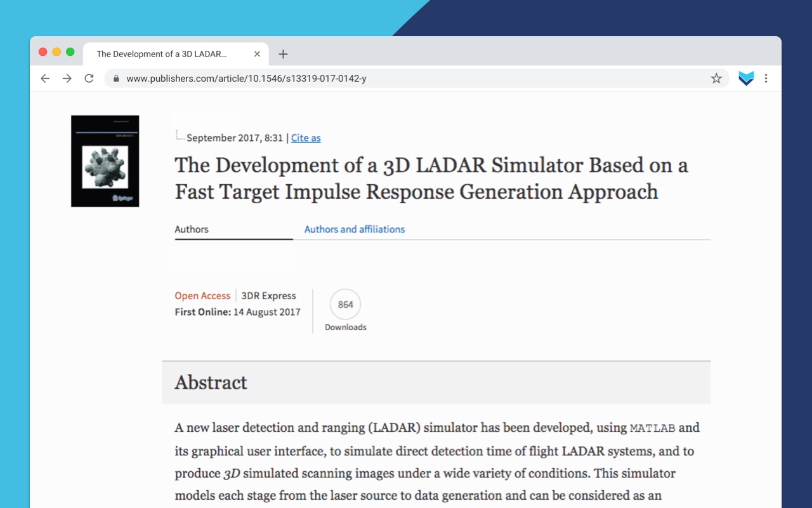812x508 pixels.
Task: Switch to the Authors tab
Action: pyautogui.click(x=192, y=229)
